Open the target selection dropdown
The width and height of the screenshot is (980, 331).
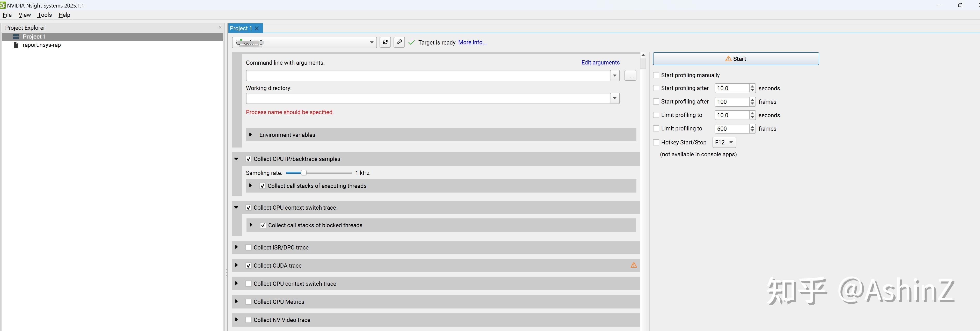click(x=304, y=42)
